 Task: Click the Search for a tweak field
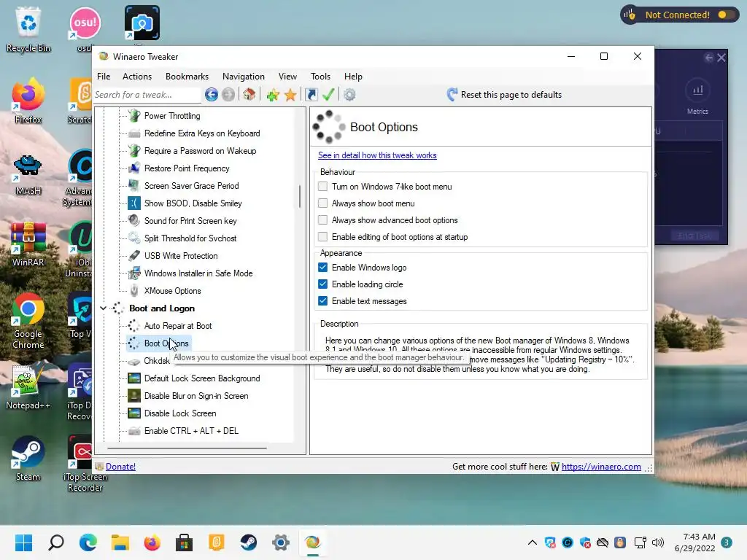[147, 95]
